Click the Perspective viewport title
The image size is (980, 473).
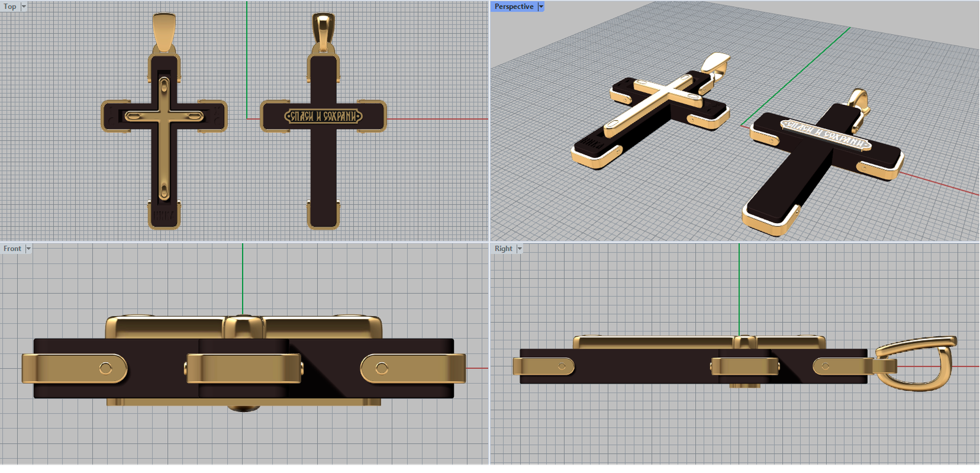[514, 7]
